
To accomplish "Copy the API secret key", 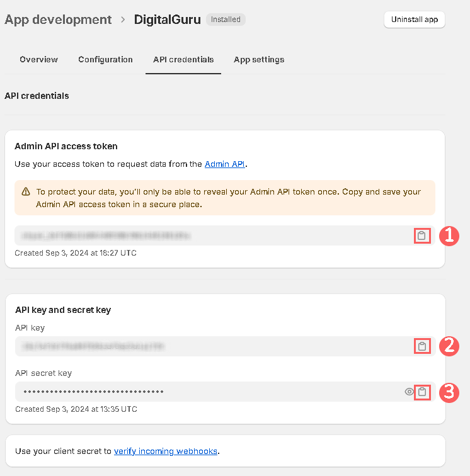I will coord(422,392).
